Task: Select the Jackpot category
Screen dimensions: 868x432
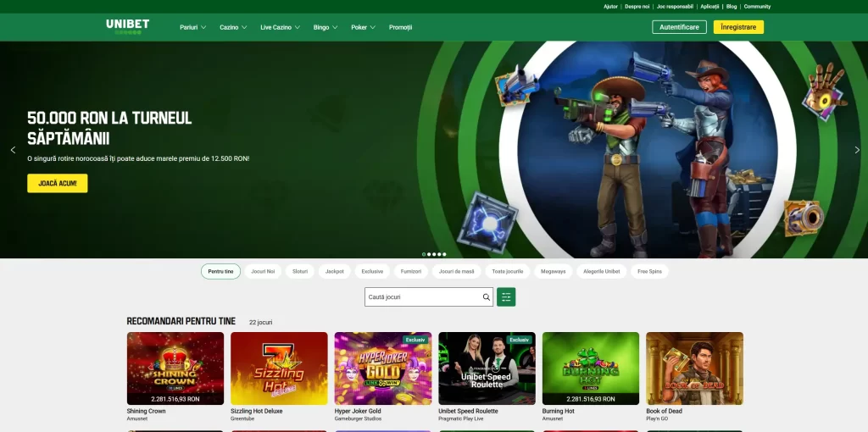Action: (334, 272)
